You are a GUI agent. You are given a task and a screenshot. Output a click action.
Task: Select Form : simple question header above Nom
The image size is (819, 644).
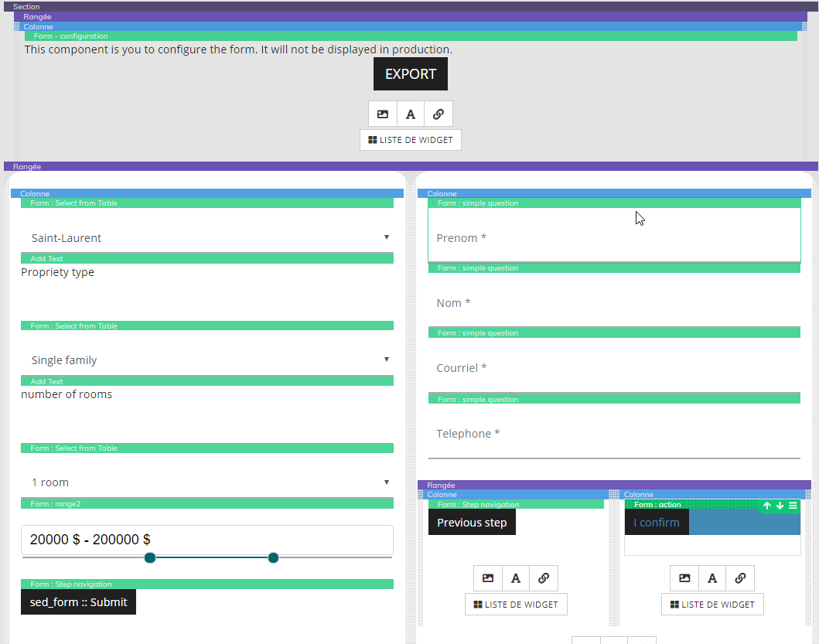pos(614,268)
